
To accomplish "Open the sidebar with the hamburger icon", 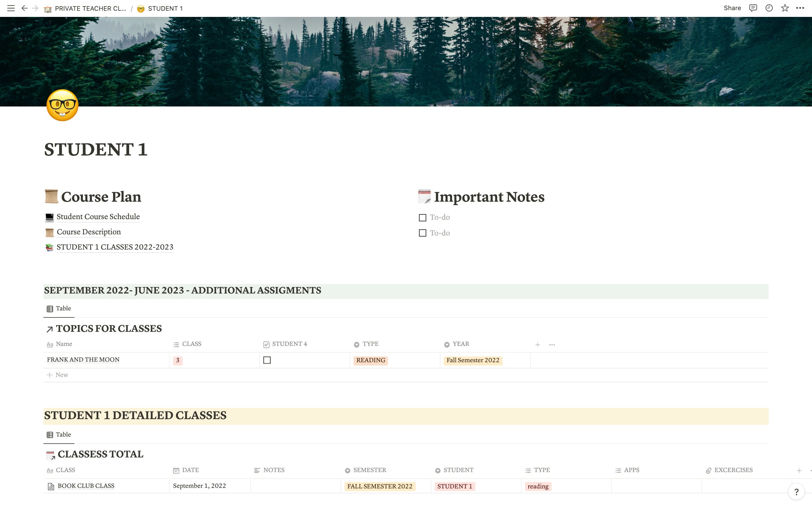I will (11, 8).
